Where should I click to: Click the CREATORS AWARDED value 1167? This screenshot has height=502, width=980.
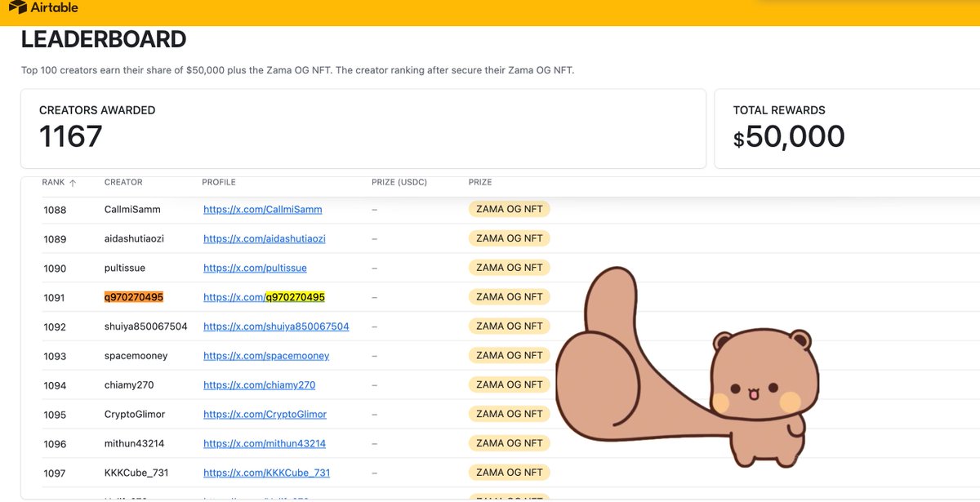pos(71,136)
